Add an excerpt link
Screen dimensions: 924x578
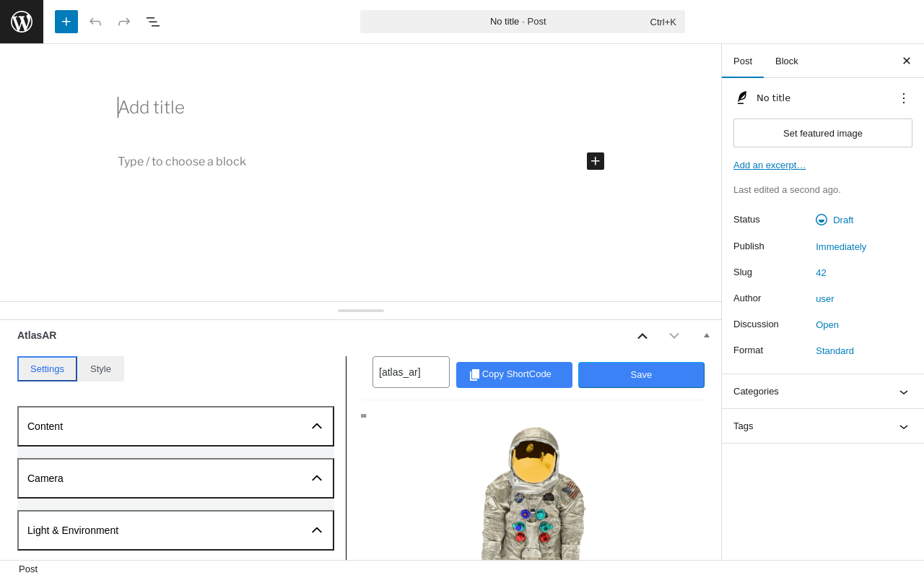tap(770, 165)
